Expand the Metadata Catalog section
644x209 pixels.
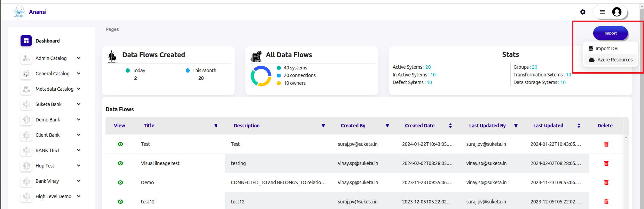coord(79,89)
